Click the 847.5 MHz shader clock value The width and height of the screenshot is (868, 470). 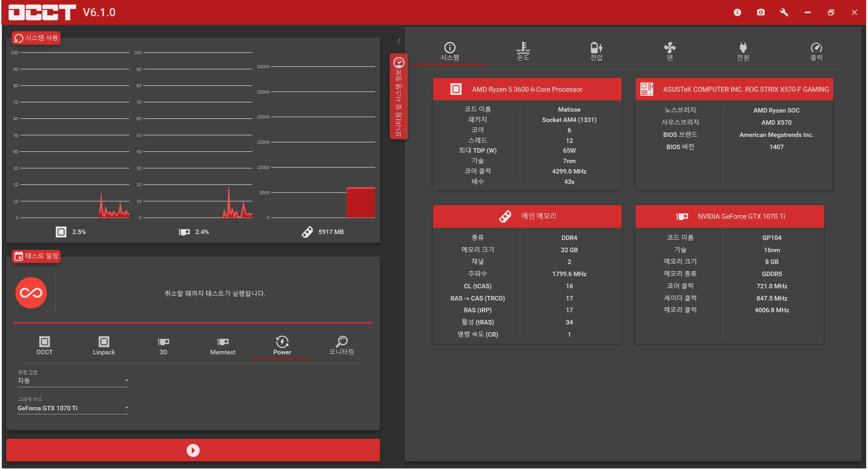tap(772, 298)
